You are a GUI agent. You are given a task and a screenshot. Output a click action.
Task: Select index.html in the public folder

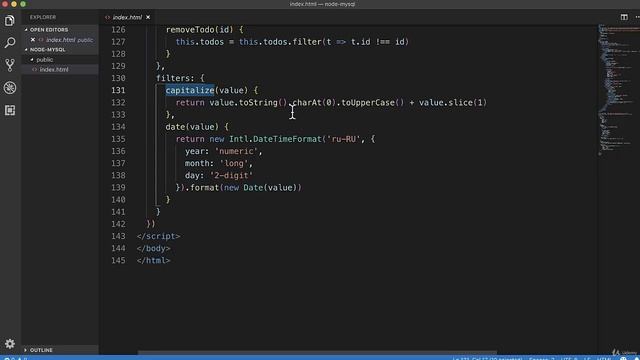pyautogui.click(x=54, y=69)
